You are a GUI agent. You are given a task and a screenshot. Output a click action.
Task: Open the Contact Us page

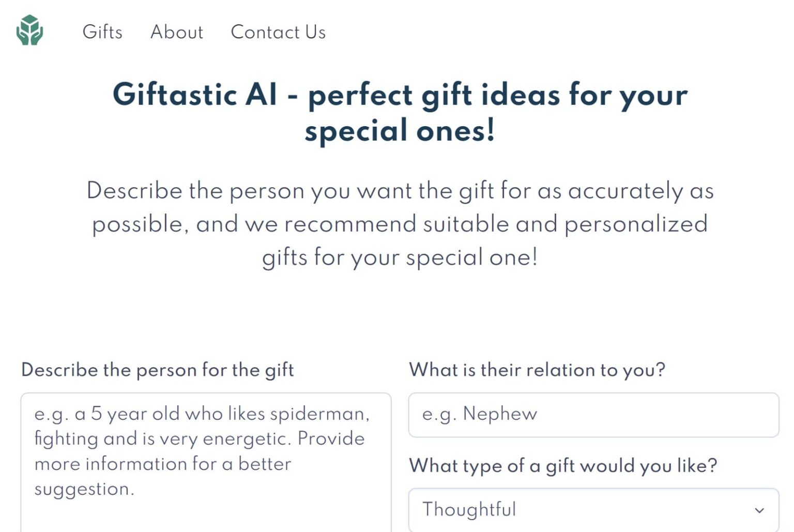click(x=278, y=32)
